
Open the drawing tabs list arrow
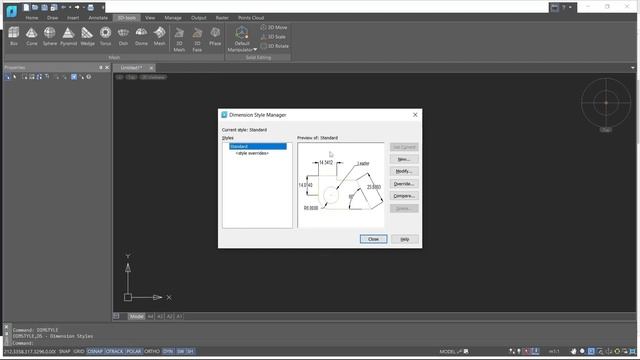pyautogui.click(x=633, y=68)
